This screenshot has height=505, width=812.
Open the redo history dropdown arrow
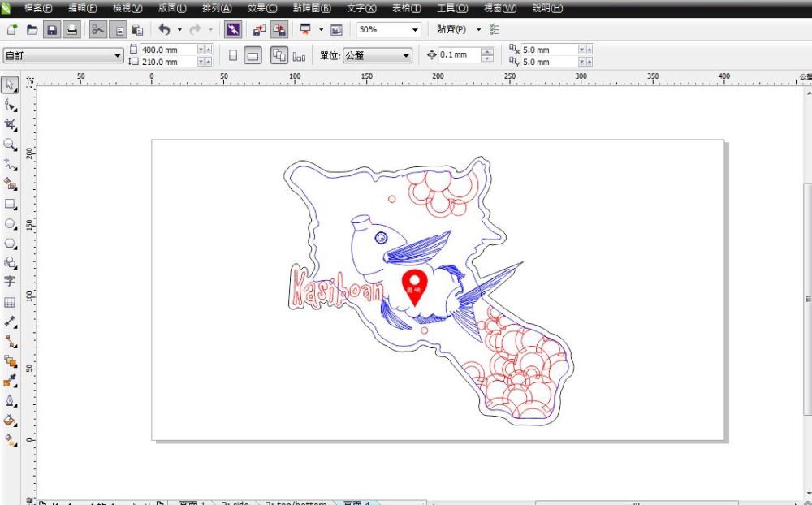pos(210,29)
